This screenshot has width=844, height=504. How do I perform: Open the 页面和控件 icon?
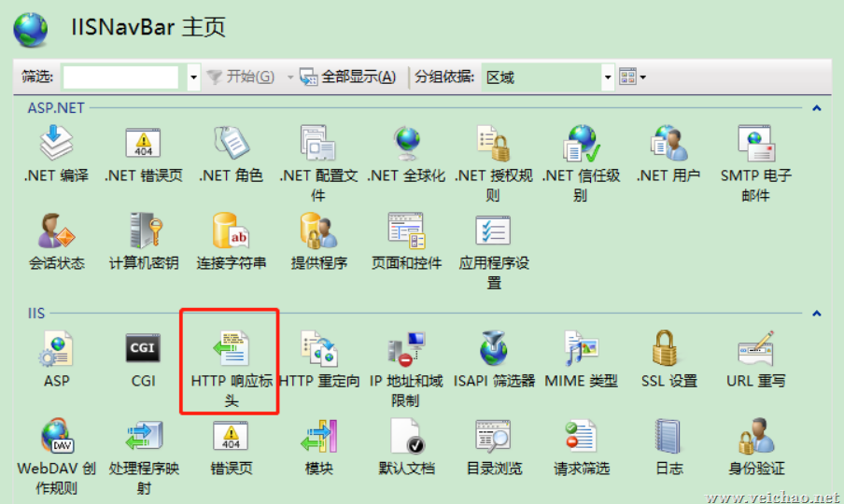pos(406,231)
